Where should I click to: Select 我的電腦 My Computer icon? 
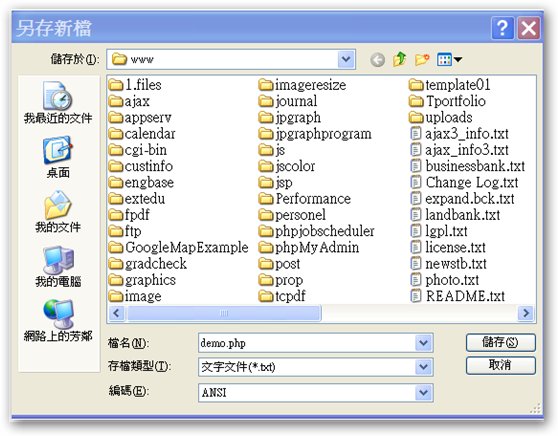(58, 266)
